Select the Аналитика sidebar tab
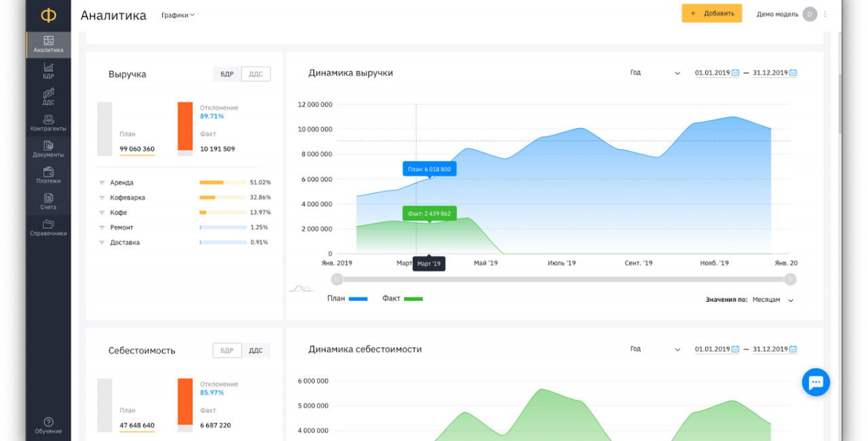Screen dimensions: 868x441 tap(48, 45)
